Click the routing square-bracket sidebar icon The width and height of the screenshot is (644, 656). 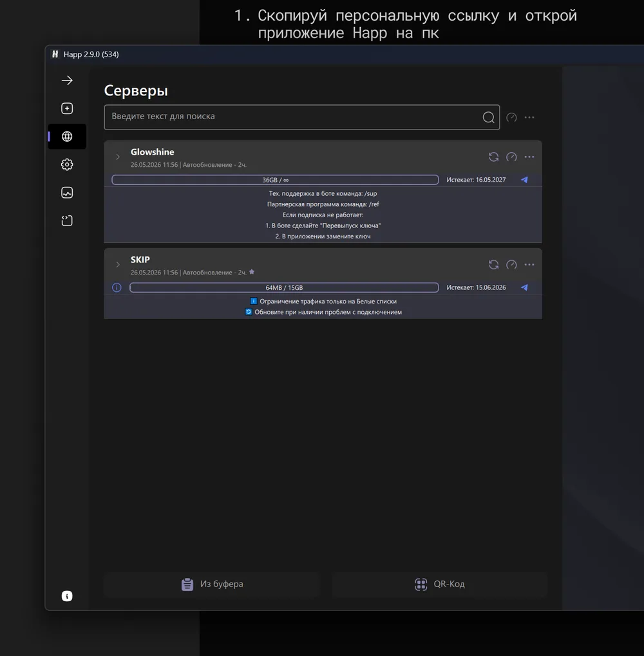point(67,220)
